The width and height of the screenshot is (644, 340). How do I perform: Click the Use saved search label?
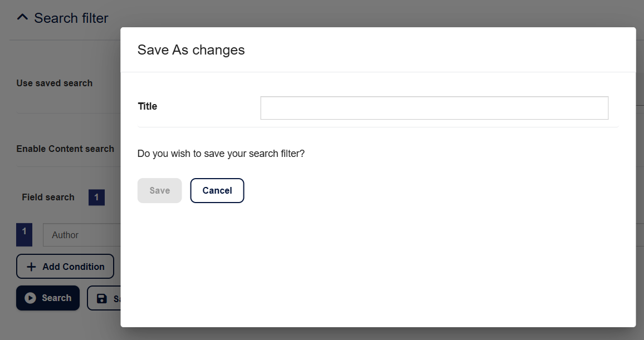(x=54, y=83)
